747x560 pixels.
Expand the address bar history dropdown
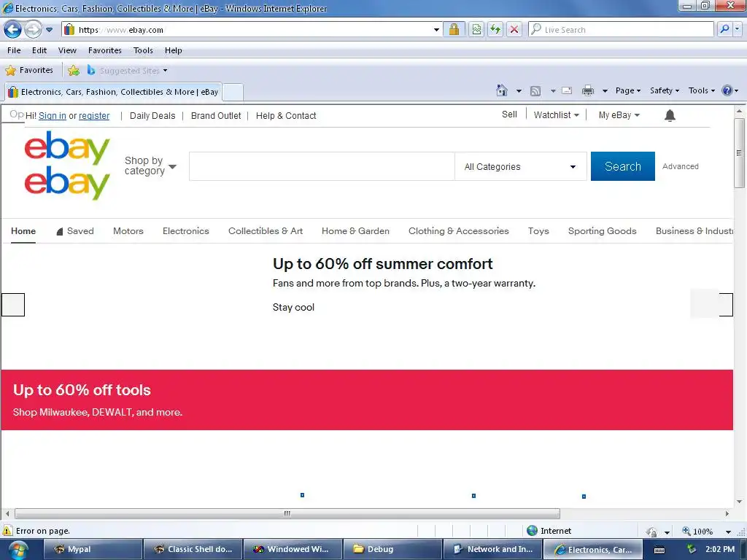click(436, 29)
